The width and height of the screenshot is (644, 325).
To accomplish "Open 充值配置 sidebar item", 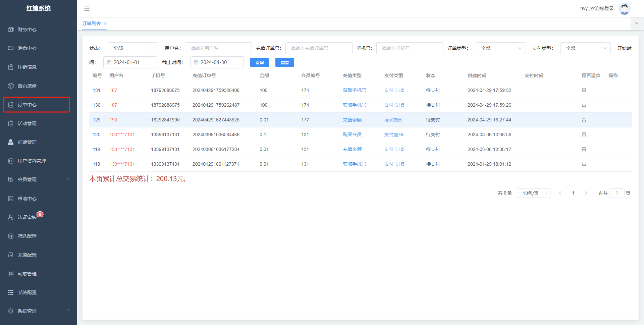I will pos(27,255).
